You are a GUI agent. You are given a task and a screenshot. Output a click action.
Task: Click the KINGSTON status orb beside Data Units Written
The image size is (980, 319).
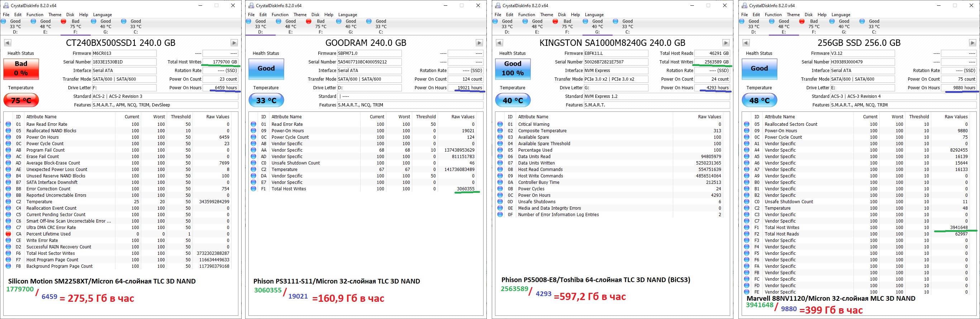point(500,163)
